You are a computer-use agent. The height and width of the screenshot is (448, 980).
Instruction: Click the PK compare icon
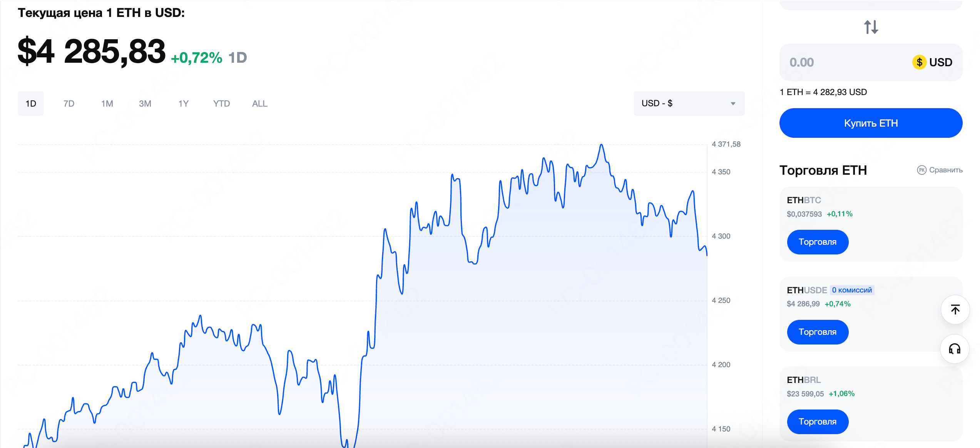[x=921, y=170]
